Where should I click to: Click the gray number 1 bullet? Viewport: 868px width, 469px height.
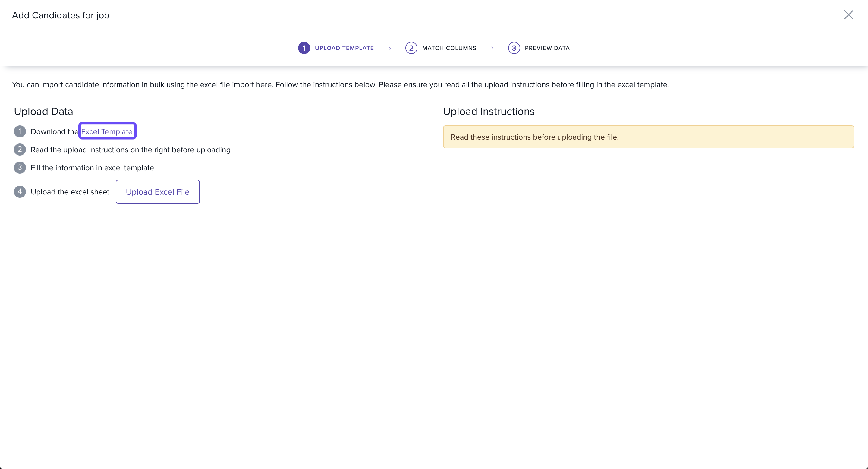[x=20, y=131]
